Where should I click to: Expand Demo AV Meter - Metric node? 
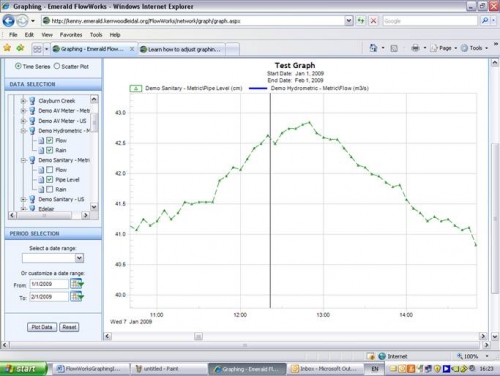23,111
